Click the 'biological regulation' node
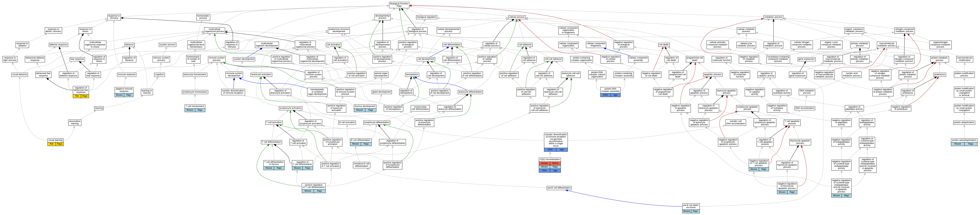The width and height of the screenshot is (980, 215). (426, 17)
